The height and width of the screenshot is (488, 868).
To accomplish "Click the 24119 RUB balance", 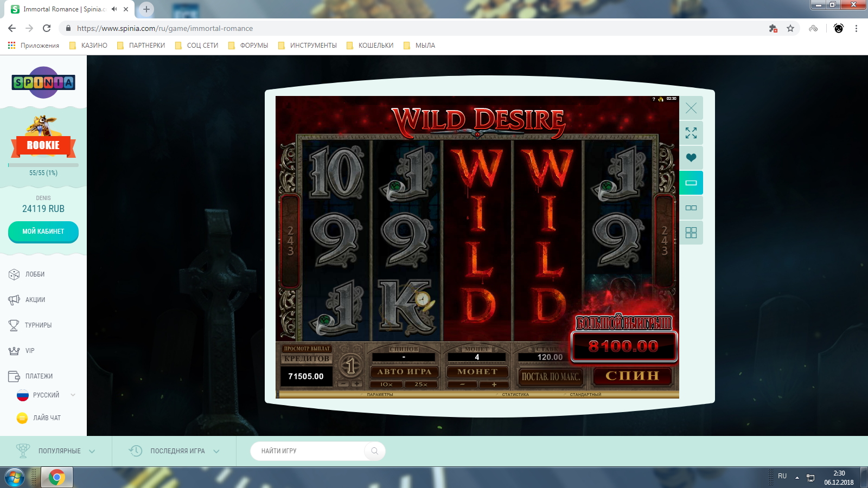I will click(x=43, y=209).
